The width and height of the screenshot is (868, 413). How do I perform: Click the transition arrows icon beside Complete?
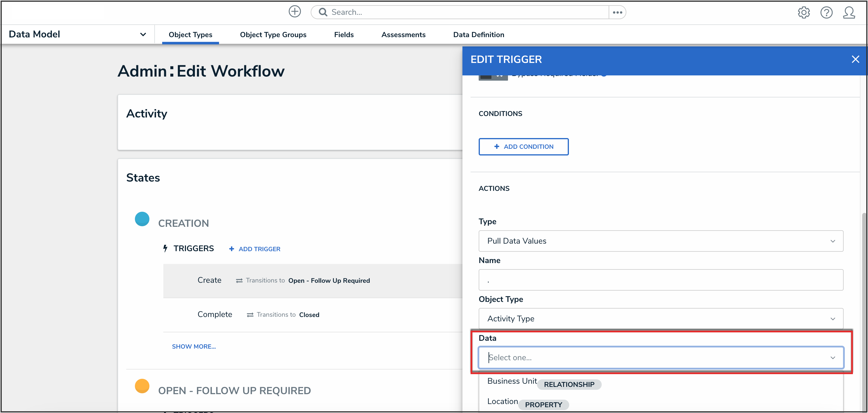(x=250, y=315)
